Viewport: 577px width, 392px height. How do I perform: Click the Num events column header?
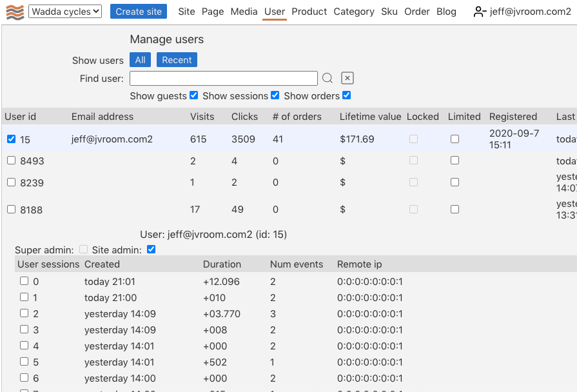click(x=297, y=264)
